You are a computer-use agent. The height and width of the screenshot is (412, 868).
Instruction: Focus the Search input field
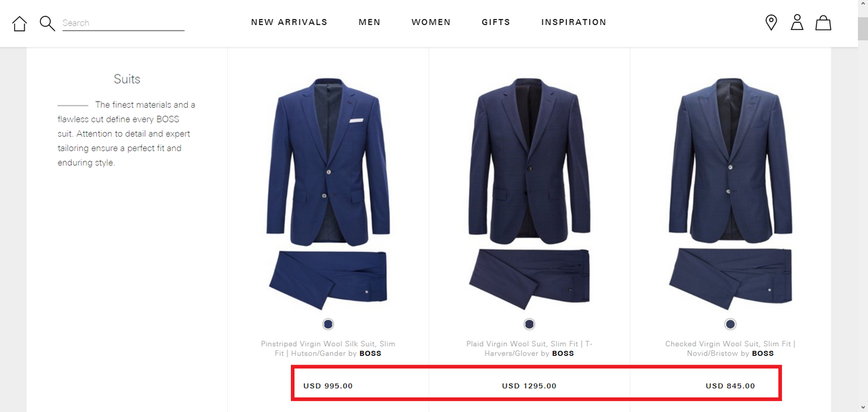coord(123,23)
